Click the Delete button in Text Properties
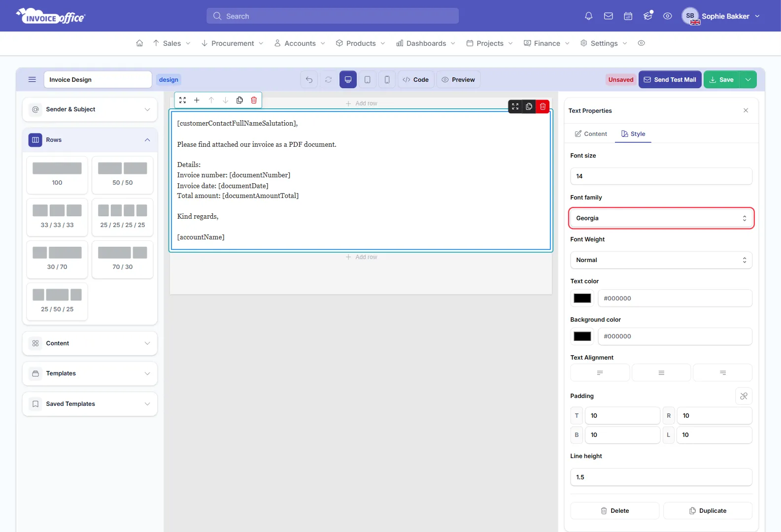This screenshot has height=532, width=781. point(615,511)
